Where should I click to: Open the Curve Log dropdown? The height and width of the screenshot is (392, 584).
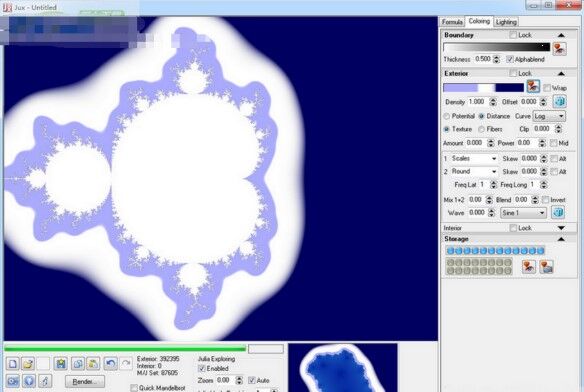(549, 116)
